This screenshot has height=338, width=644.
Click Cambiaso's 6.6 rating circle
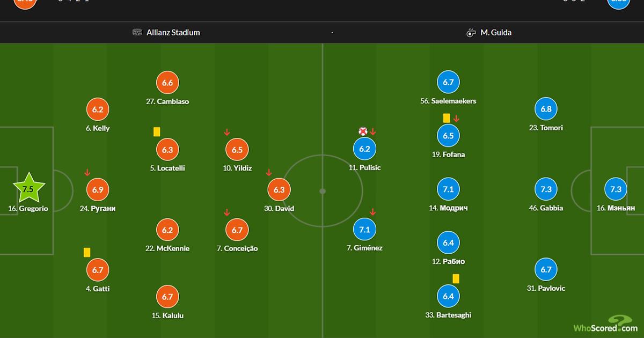coord(167,83)
